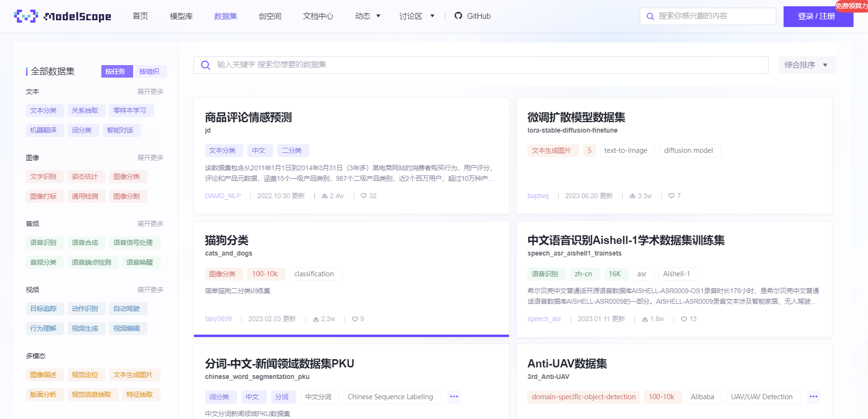Expand more 文本 categories via 展开更多
The width and height of the screenshot is (868, 419).
150,92
